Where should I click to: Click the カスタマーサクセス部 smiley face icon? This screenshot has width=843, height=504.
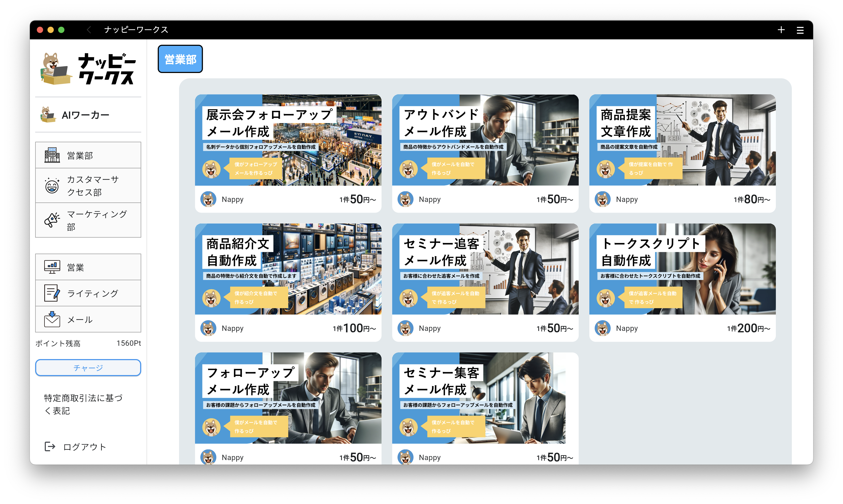pyautogui.click(x=52, y=186)
